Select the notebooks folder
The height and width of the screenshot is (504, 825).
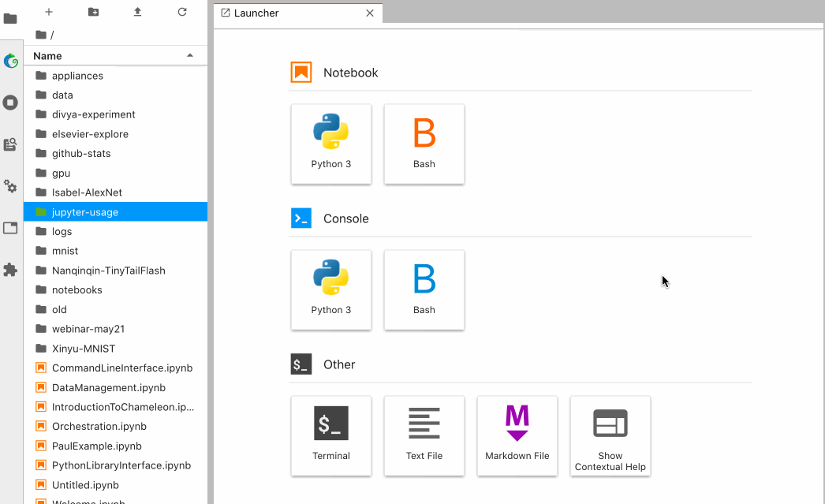coord(115,290)
